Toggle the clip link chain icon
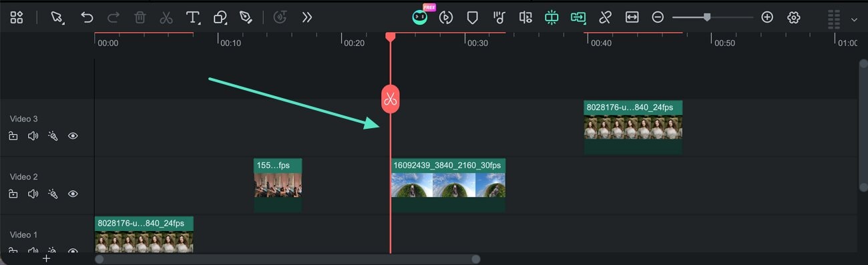Viewport: 868px width, 265px height. (x=605, y=18)
